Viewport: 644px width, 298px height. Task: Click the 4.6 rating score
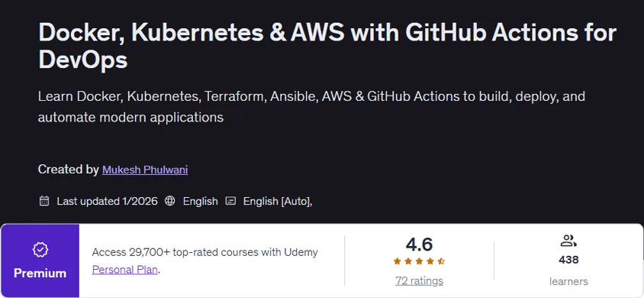(x=420, y=245)
